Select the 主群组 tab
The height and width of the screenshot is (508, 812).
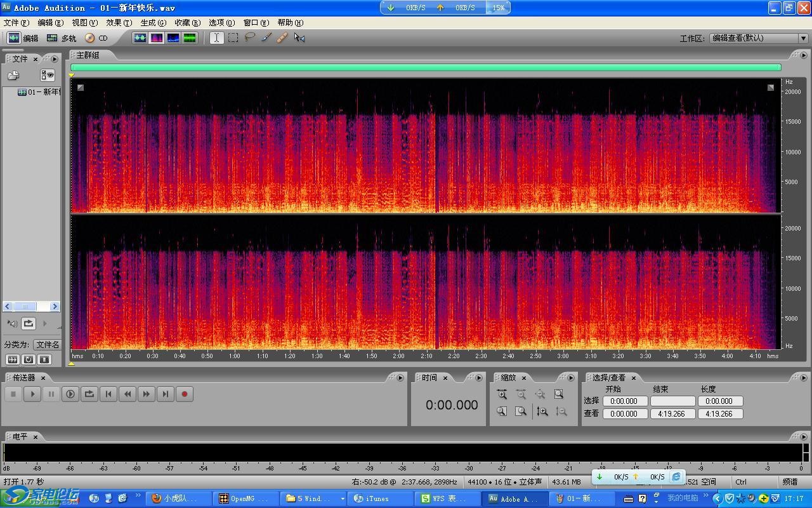pyautogui.click(x=88, y=55)
